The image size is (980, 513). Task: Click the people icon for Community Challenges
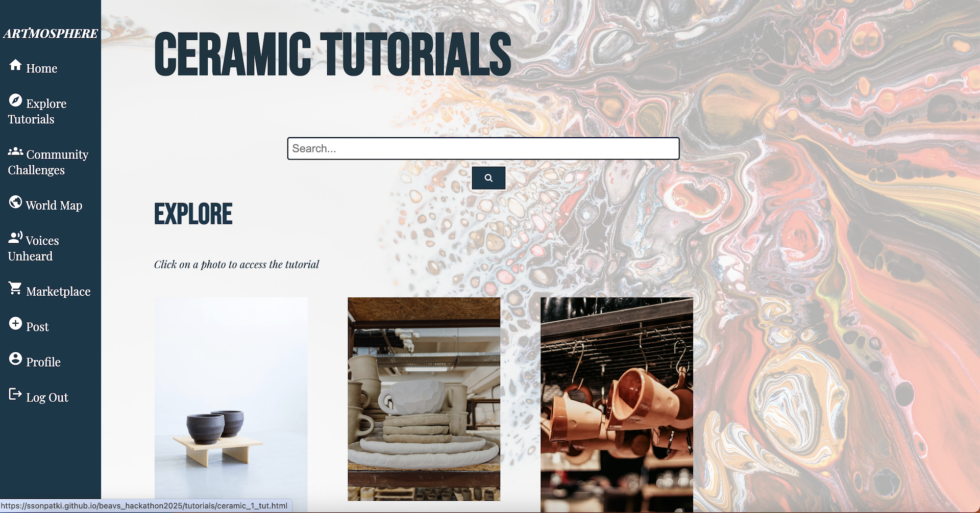tap(15, 151)
